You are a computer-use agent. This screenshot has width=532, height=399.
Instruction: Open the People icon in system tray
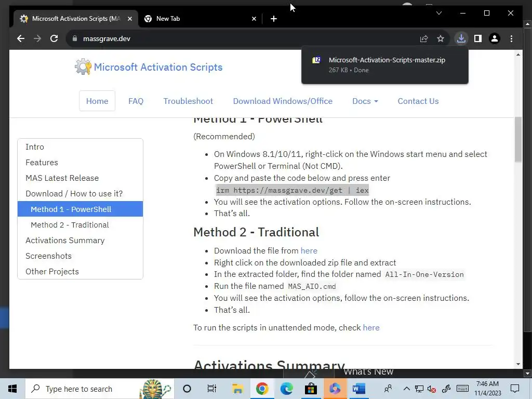(388, 389)
